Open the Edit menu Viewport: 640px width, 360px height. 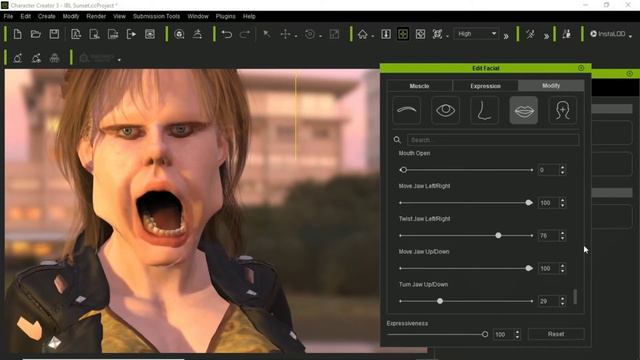[x=26, y=16]
